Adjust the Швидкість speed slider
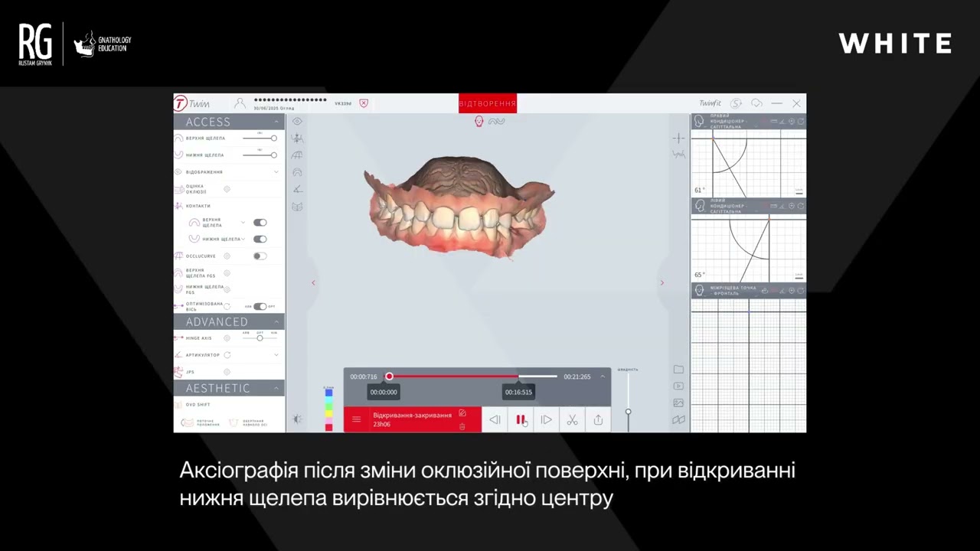This screenshot has width=980, height=551. 629,403
